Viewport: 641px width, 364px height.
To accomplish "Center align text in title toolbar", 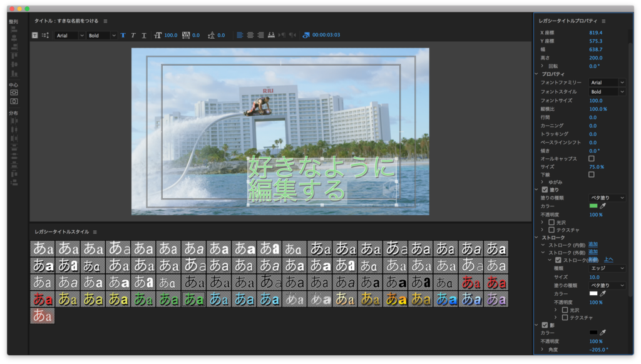I will pos(250,35).
